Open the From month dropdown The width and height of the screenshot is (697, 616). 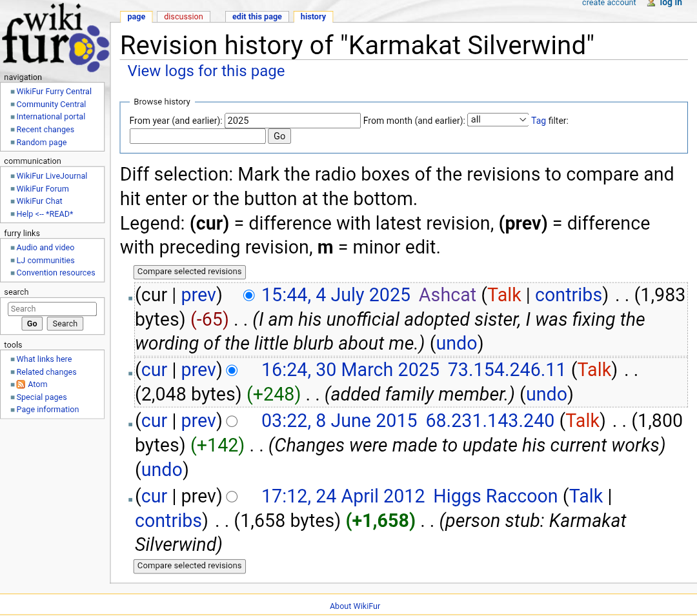click(x=498, y=120)
